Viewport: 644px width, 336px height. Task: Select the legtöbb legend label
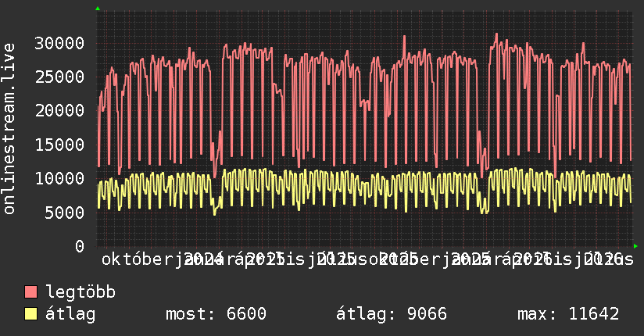(80, 292)
